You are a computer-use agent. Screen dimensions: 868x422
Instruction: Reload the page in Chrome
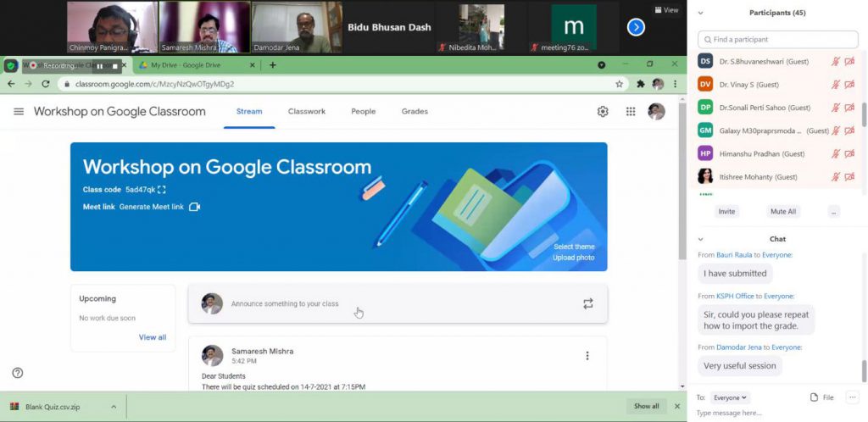click(x=46, y=84)
